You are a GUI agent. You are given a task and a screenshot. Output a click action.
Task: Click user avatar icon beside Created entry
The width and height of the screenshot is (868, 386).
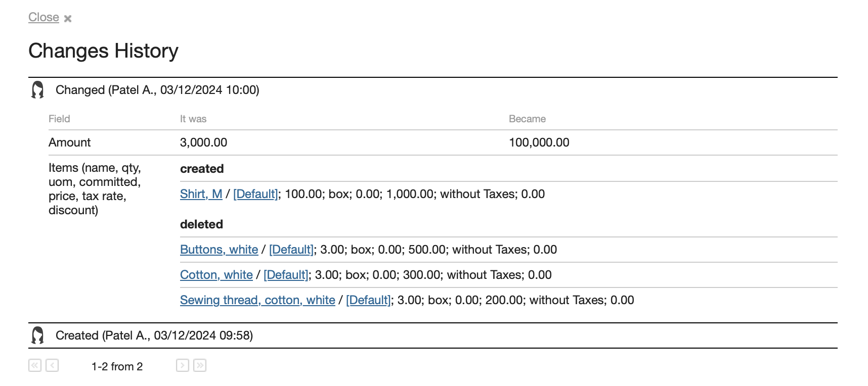[37, 335]
